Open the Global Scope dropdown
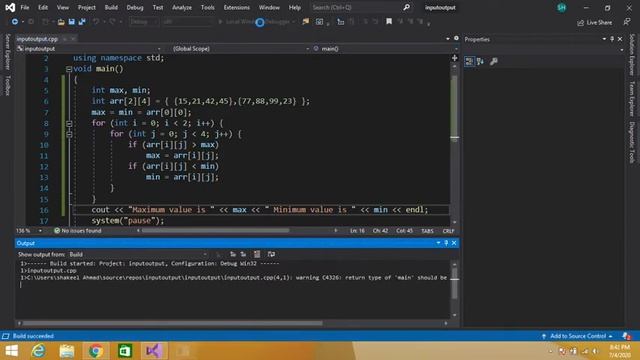The image size is (640, 360). pyautogui.click(x=240, y=49)
